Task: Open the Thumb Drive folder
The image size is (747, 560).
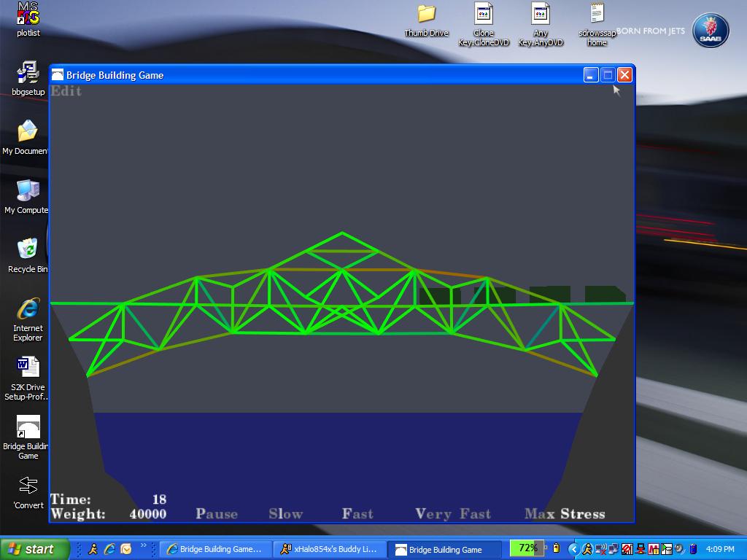Action: [426, 14]
